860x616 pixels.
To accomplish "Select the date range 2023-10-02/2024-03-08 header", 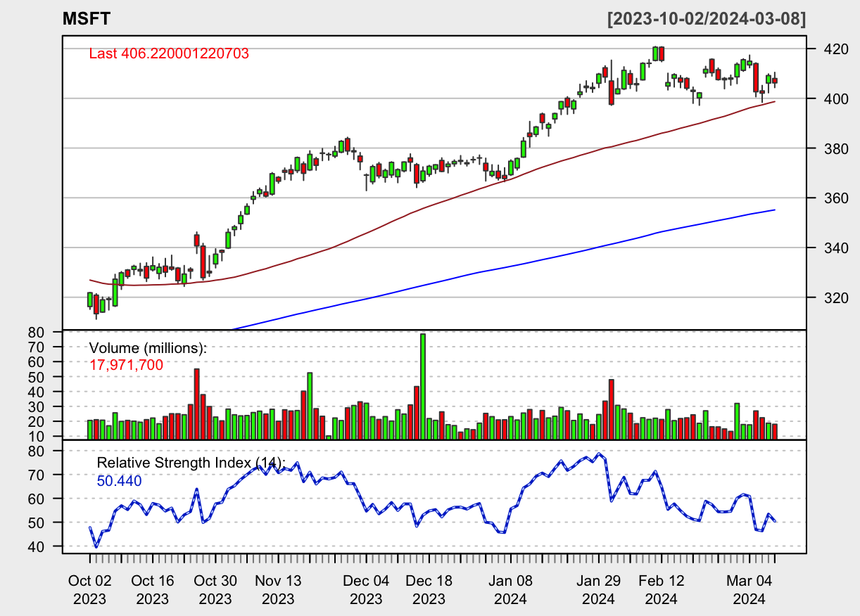I will click(707, 19).
